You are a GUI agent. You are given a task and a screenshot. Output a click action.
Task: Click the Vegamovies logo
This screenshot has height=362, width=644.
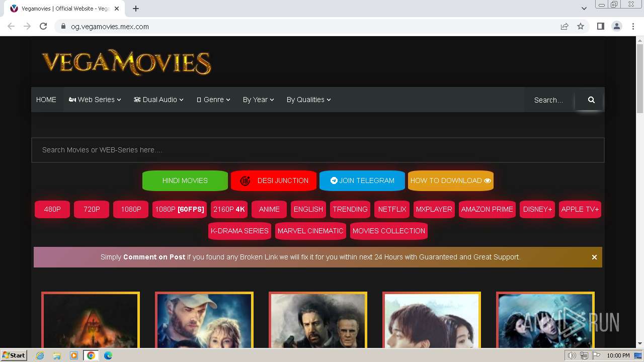click(127, 62)
